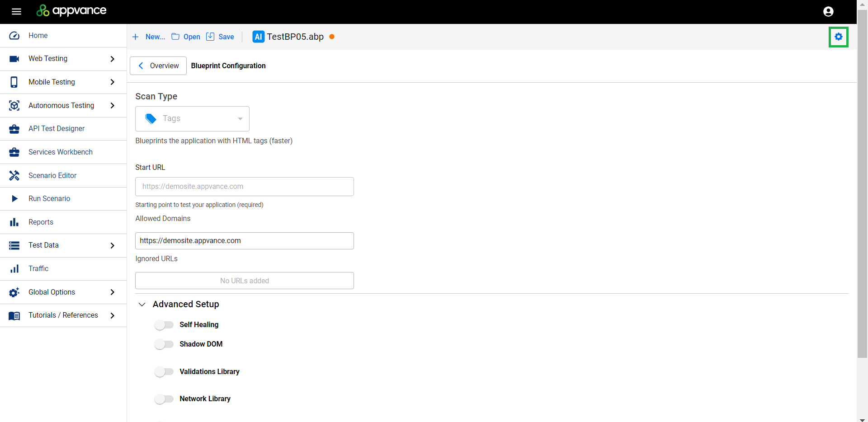Turn on the Shadow DOM switch
The image size is (868, 422).
(164, 344)
